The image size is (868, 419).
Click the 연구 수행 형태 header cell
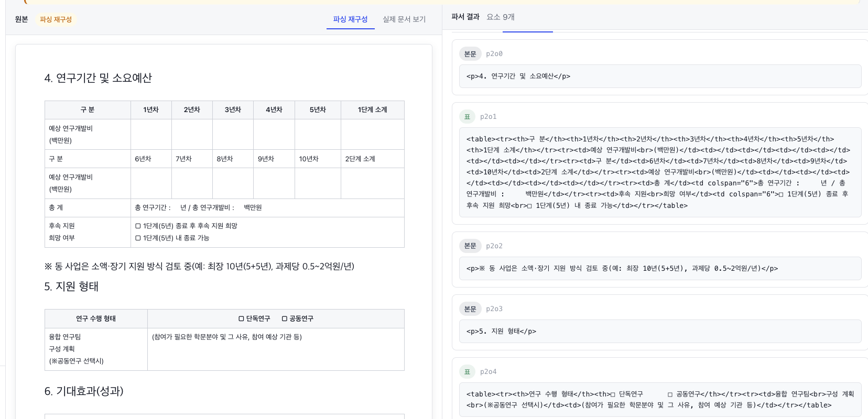(x=96, y=318)
